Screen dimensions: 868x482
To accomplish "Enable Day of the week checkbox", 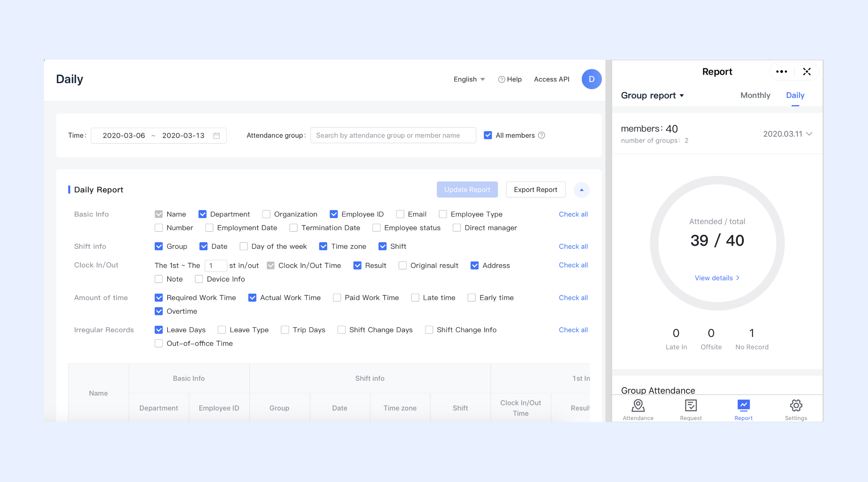I will pos(244,247).
